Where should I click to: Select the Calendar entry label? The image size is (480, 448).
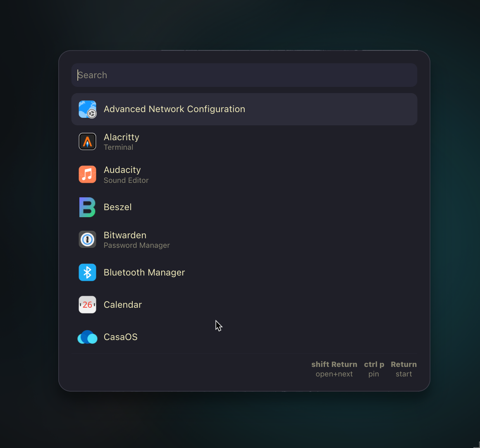coord(123,305)
